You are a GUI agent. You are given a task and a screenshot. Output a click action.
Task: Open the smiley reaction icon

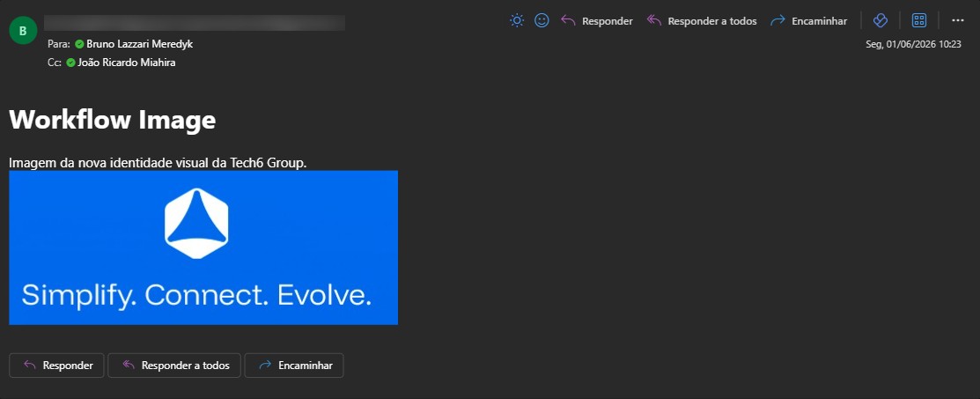pyautogui.click(x=542, y=20)
